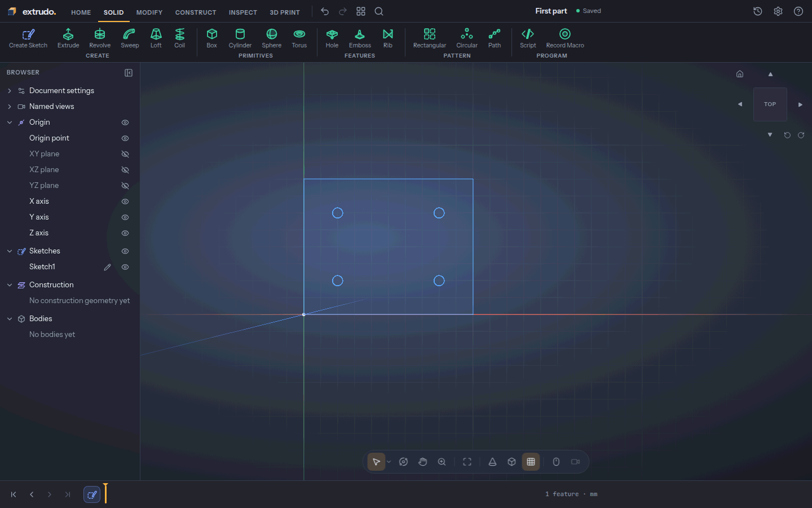Start a Circular pattern
The width and height of the screenshot is (812, 508).
click(467, 38)
